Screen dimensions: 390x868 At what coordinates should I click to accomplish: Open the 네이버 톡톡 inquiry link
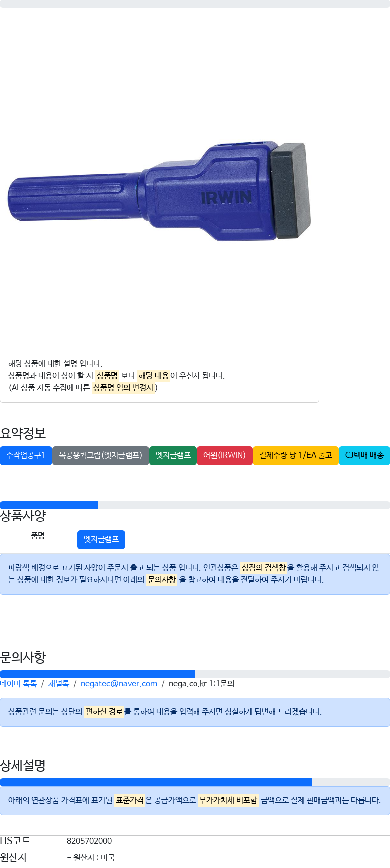point(18,683)
